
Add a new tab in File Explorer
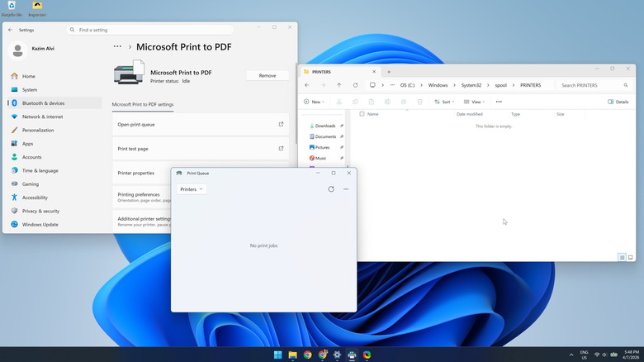click(x=389, y=72)
